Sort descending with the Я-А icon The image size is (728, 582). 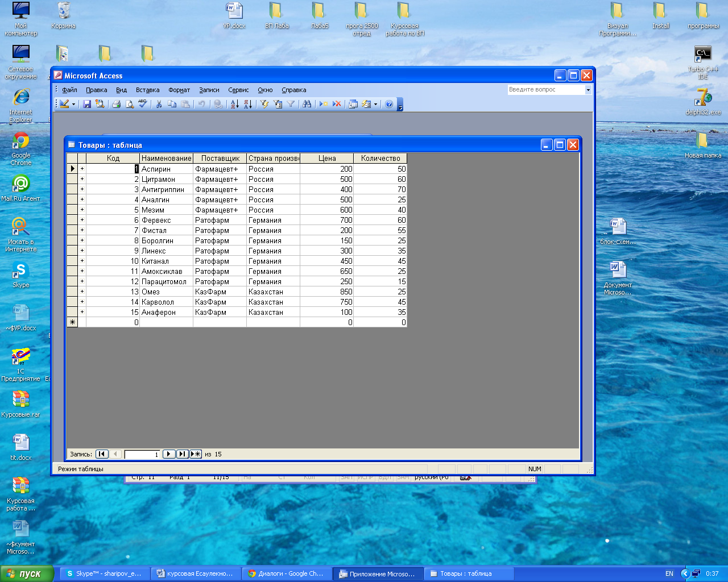(x=247, y=104)
